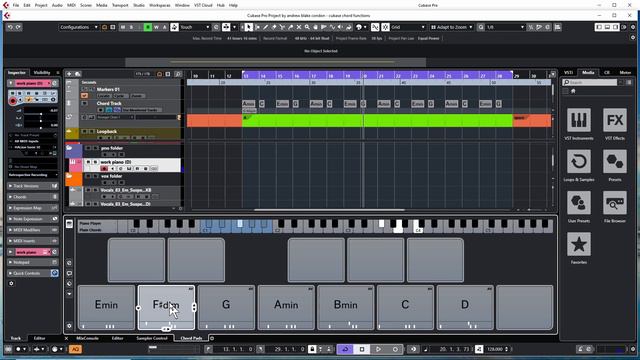Screen dimensions: 640x360
Task: Open Retrospective Recording dropdown
Action: [x=33, y=175]
